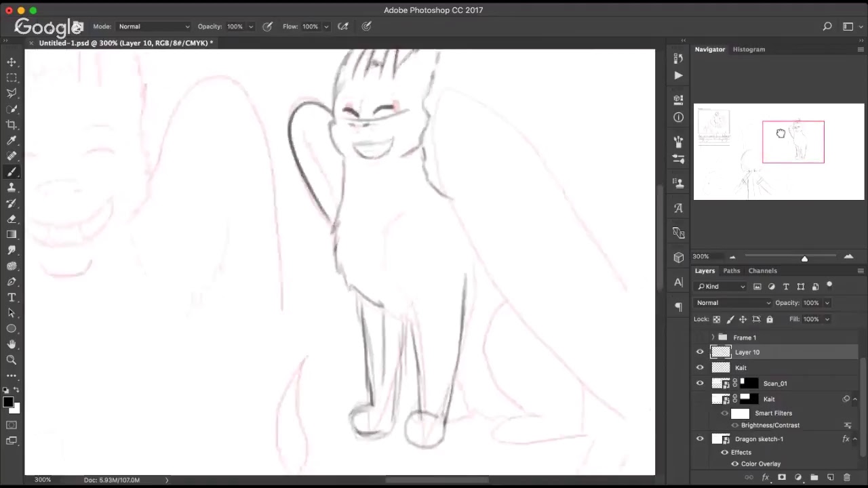Create a new layer icon
868x488 pixels.
coord(830,478)
